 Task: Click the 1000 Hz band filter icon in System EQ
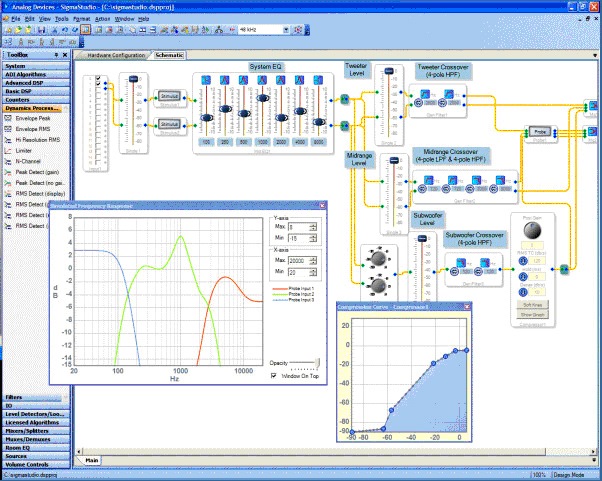(262, 80)
